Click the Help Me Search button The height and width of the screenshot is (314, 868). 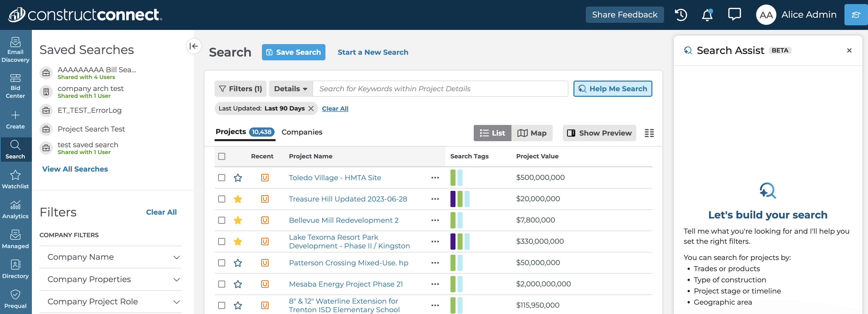click(613, 89)
